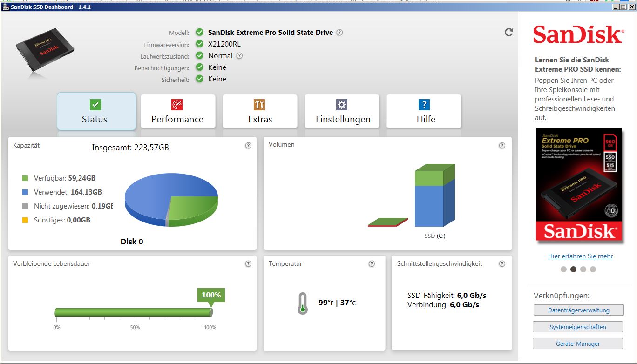
Task: Click the 'SSD (C:)' volume label
Action: pyautogui.click(x=434, y=236)
